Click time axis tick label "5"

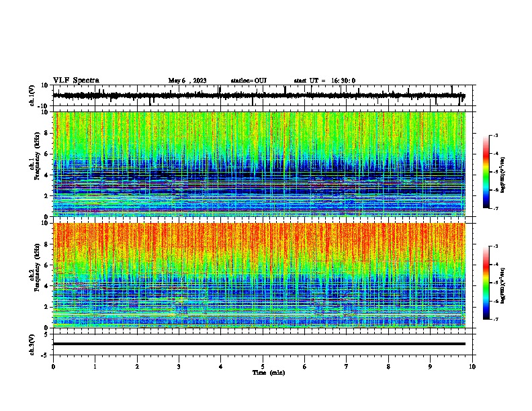click(263, 367)
